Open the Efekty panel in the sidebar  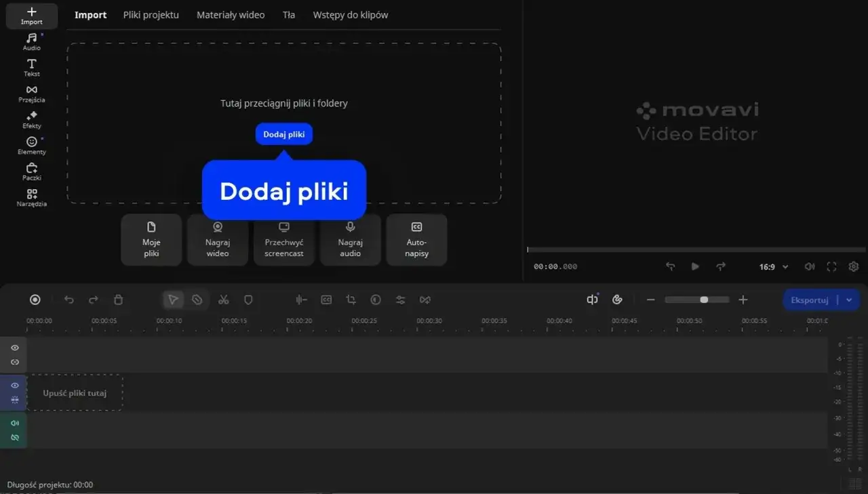31,119
